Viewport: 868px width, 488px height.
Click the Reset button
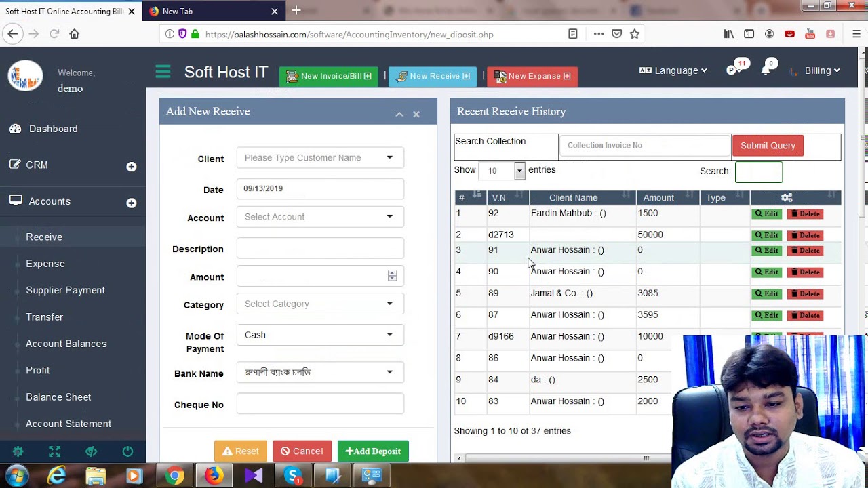(x=241, y=451)
